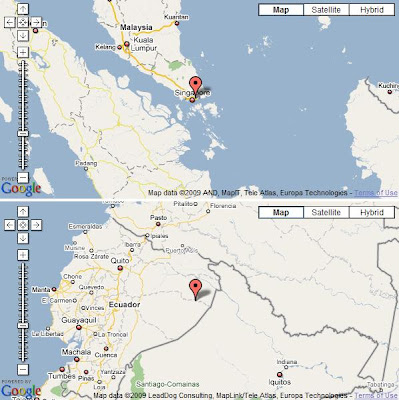Switch bottom map to Satellite view
Screen dimensions: 399x400
coord(326,212)
